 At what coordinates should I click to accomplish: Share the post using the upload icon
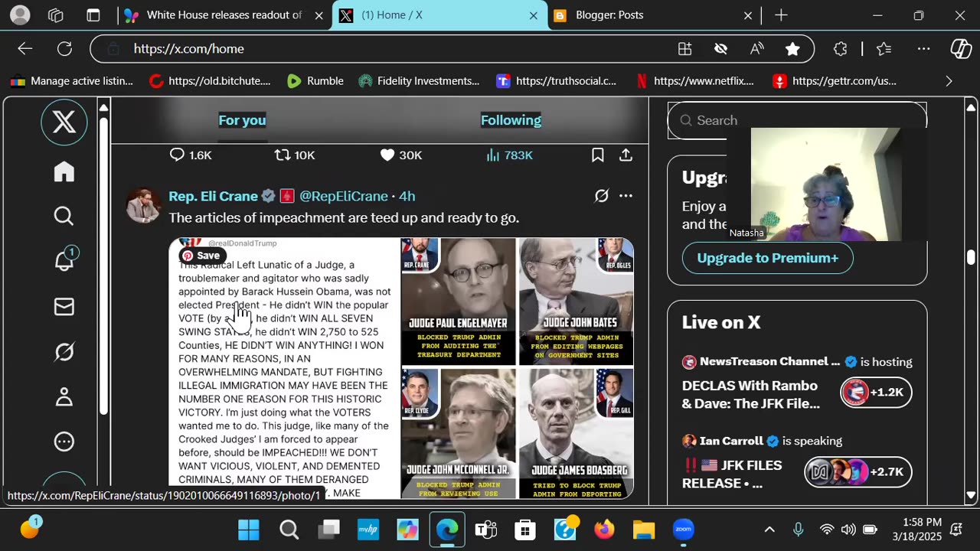pos(626,155)
